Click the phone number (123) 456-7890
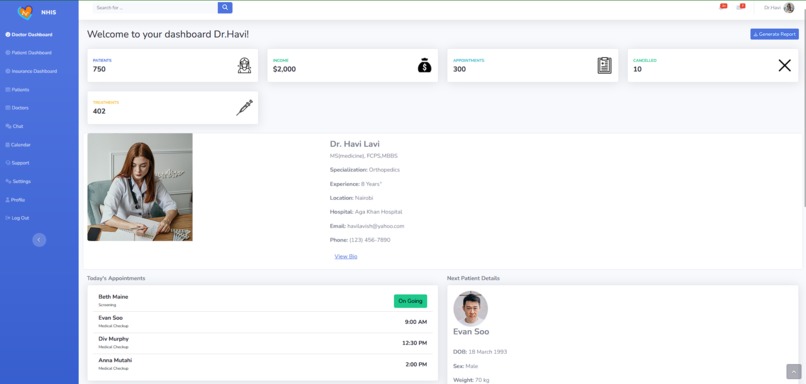This screenshot has width=806, height=384. [x=370, y=240]
